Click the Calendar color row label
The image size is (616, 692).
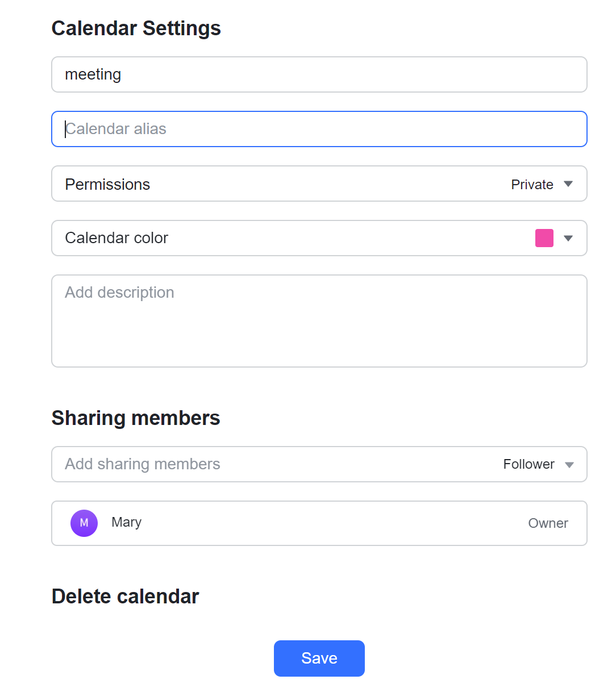116,238
